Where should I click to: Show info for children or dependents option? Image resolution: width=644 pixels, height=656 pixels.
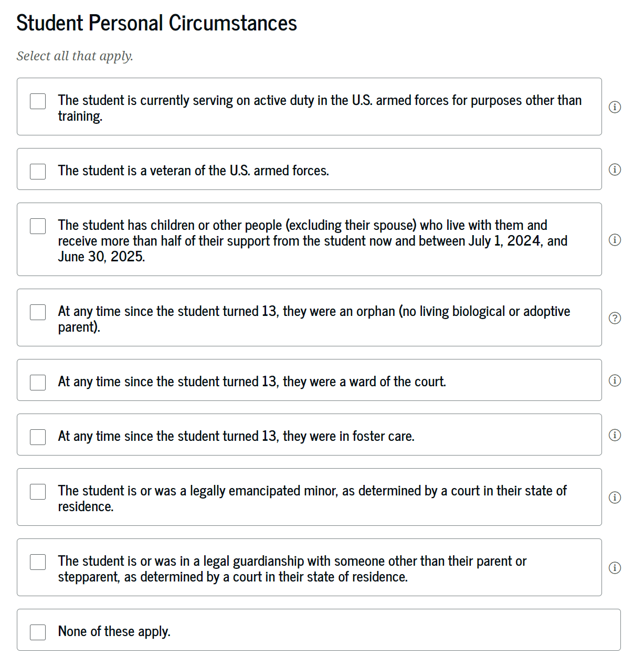(615, 240)
